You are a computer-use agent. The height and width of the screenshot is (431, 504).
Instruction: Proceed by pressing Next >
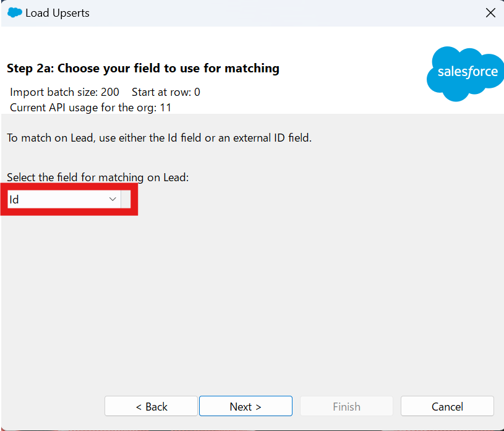[246, 406]
